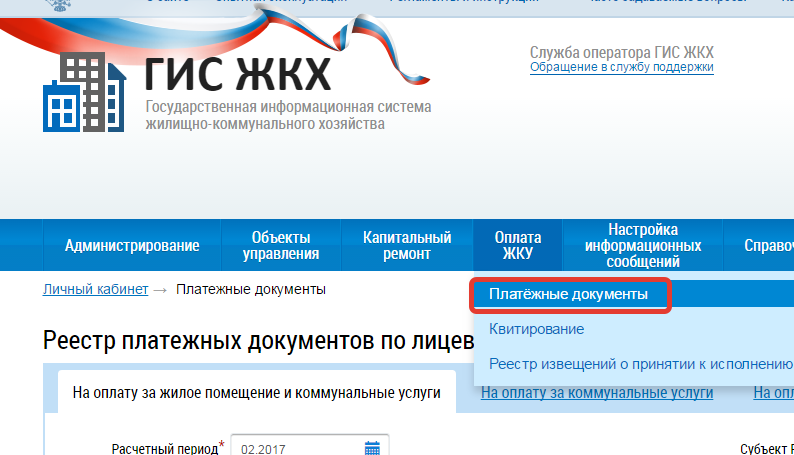Select Платёжные документы from dropdown
This screenshot has height=455, width=794.
point(568,294)
